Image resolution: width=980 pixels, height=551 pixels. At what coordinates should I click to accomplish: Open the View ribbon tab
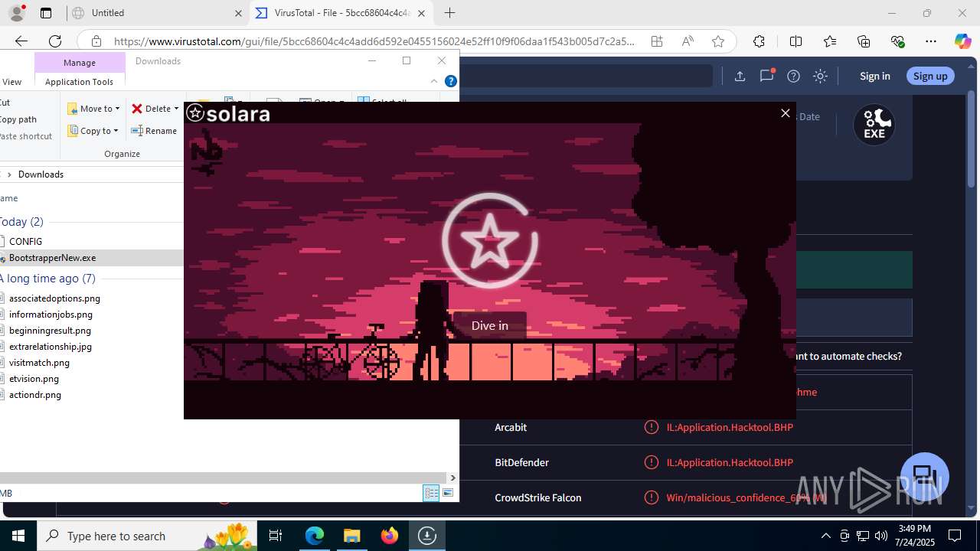tap(11, 82)
